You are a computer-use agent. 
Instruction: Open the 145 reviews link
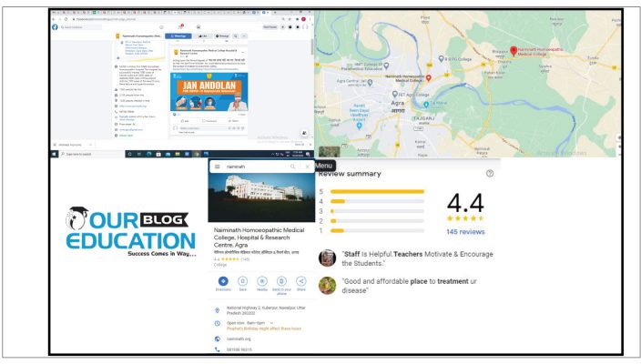click(x=465, y=232)
